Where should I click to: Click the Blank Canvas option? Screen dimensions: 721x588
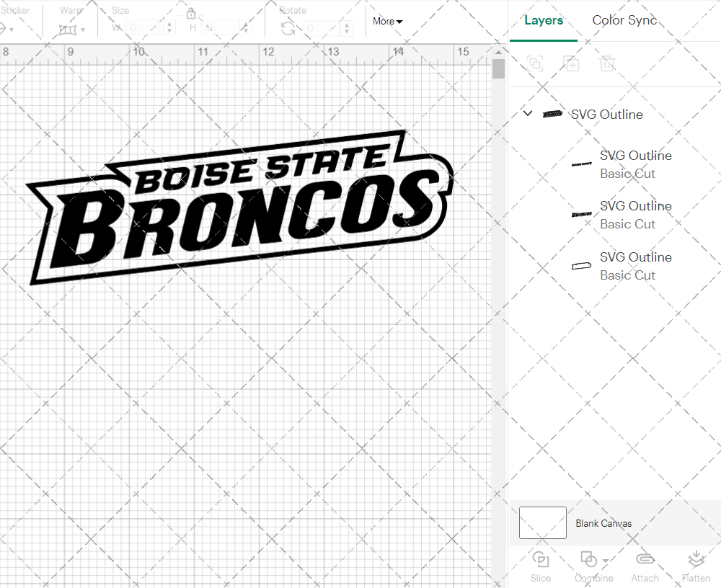603,523
